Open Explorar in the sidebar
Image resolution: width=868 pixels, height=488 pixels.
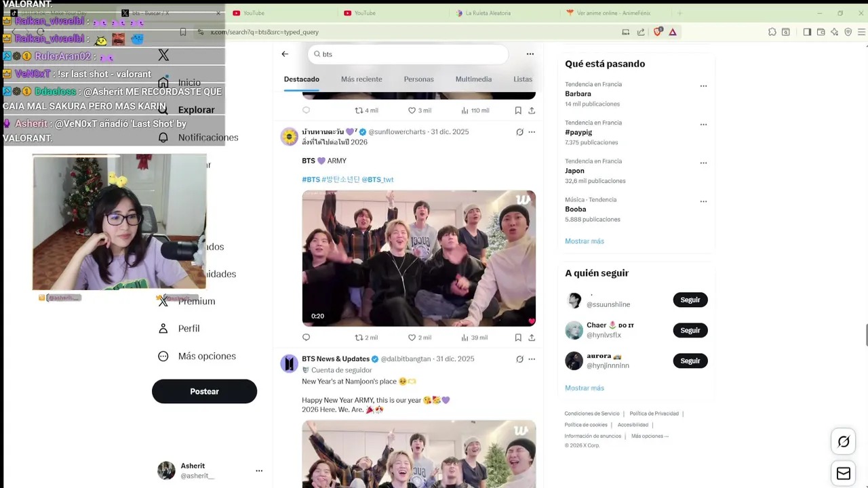tap(188, 110)
